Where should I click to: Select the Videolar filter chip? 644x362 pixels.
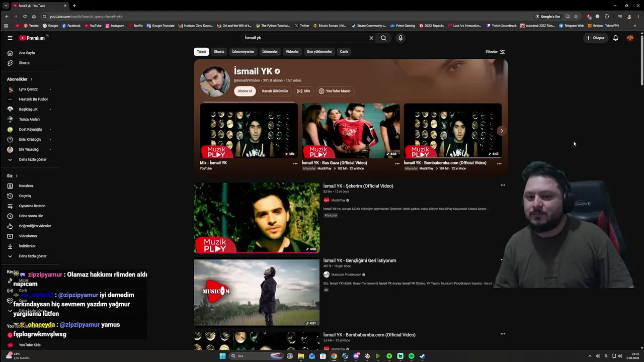[x=292, y=51]
